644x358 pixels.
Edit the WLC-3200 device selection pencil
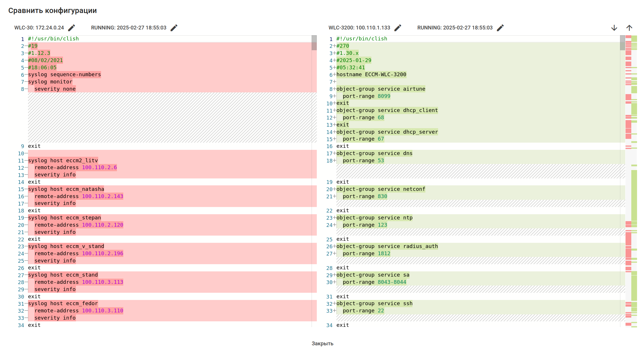[398, 28]
